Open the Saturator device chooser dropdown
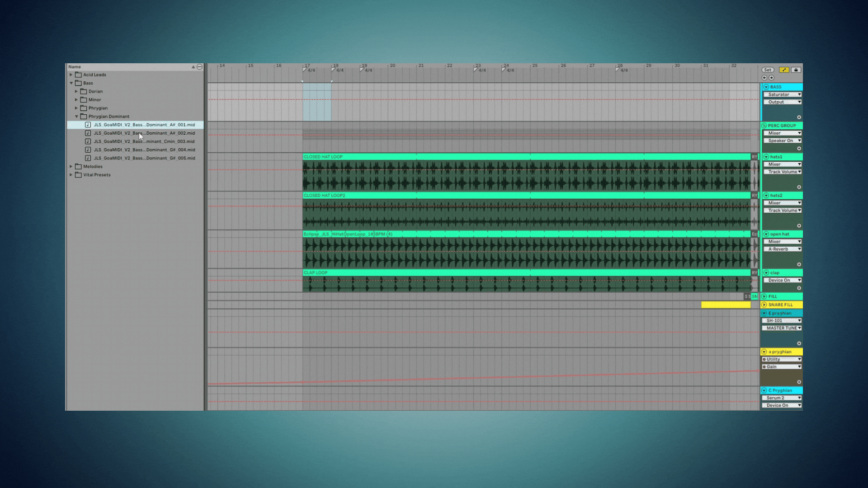 [x=783, y=94]
